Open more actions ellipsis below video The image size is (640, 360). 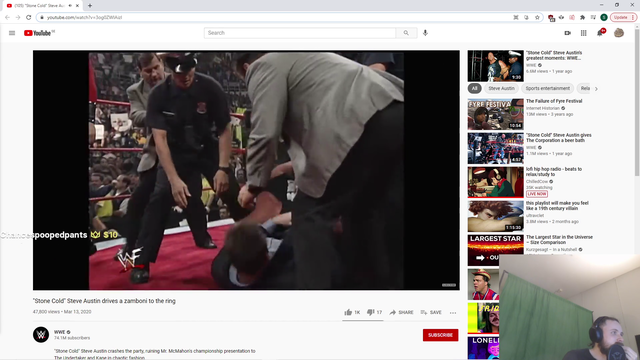453,313
